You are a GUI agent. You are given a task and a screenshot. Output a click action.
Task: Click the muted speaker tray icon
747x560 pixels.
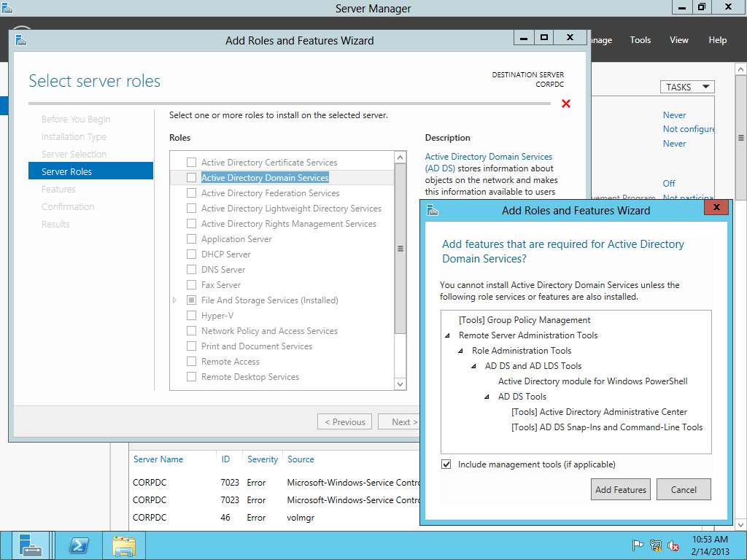point(673,545)
